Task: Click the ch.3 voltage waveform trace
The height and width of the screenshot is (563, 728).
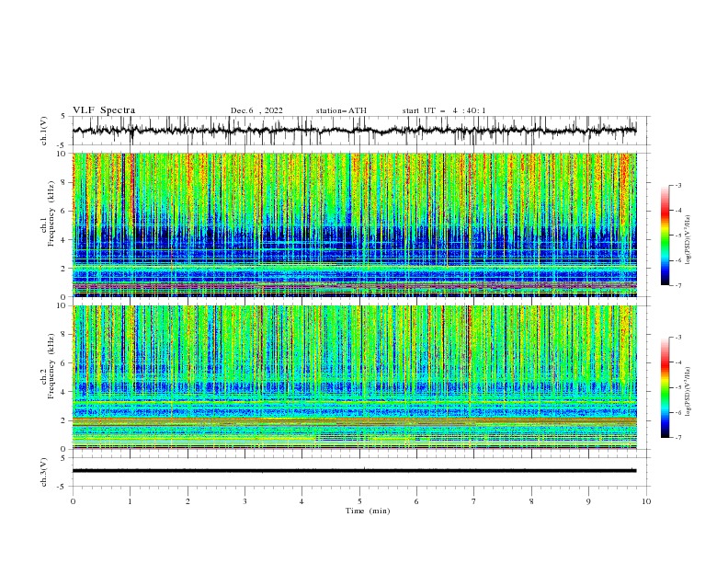Action: (x=354, y=471)
